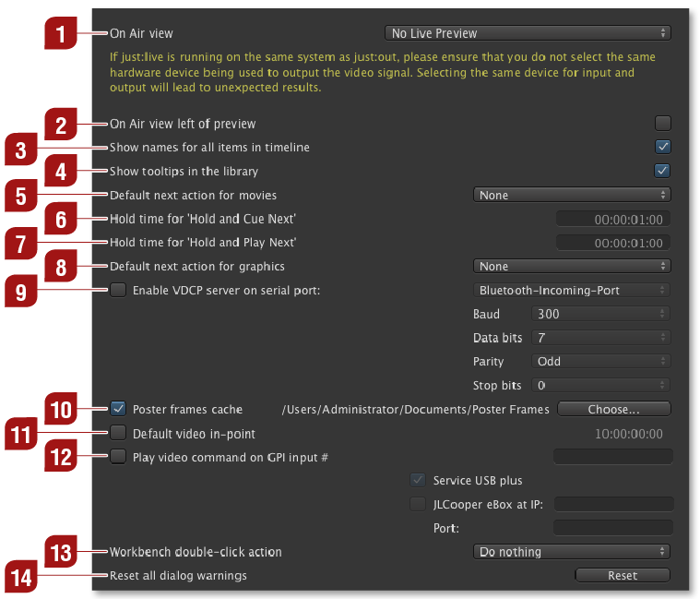The height and width of the screenshot is (599, 700).
Task: Click the 'Poster frames cache' label
Action: tap(187, 410)
